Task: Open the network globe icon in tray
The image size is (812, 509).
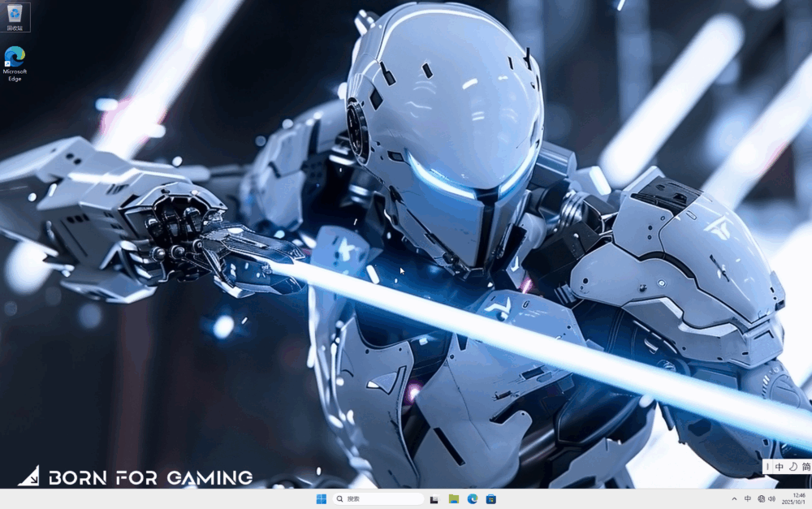Action: tap(761, 498)
